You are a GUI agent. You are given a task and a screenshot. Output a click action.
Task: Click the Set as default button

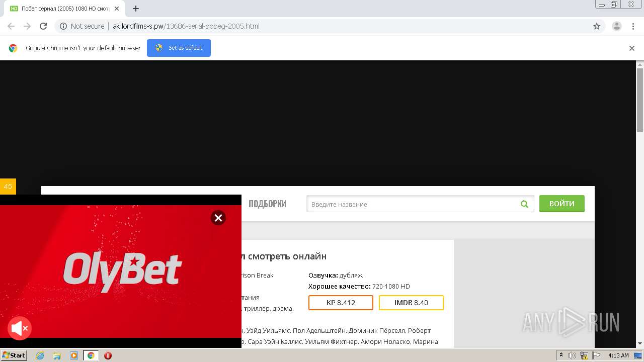pyautogui.click(x=179, y=48)
